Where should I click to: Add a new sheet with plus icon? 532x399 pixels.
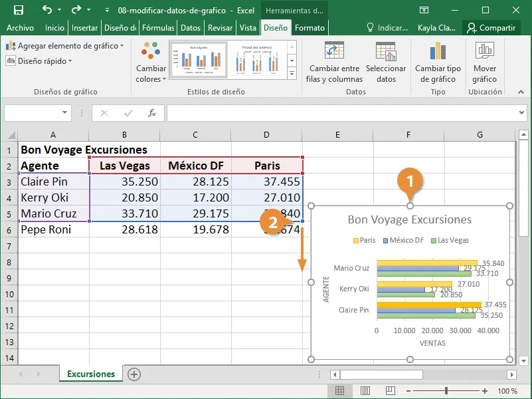134,374
